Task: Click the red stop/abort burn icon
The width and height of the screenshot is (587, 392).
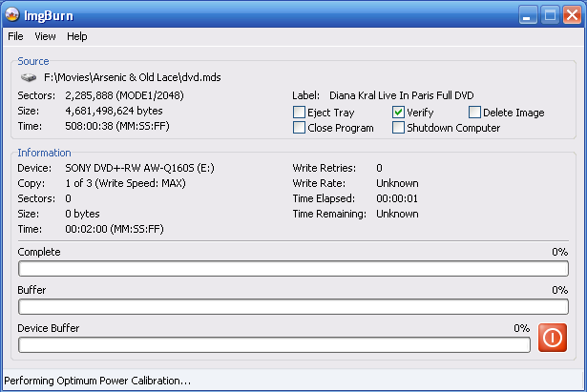Action: (x=553, y=338)
